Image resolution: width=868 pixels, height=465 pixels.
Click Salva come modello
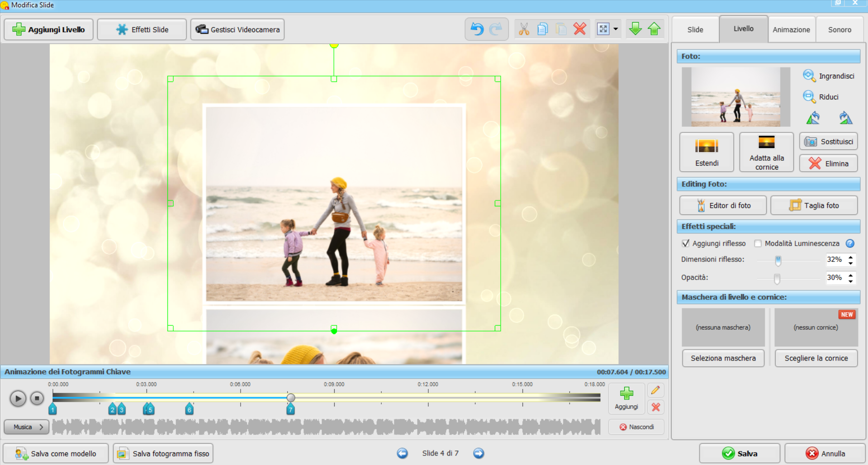point(56,453)
